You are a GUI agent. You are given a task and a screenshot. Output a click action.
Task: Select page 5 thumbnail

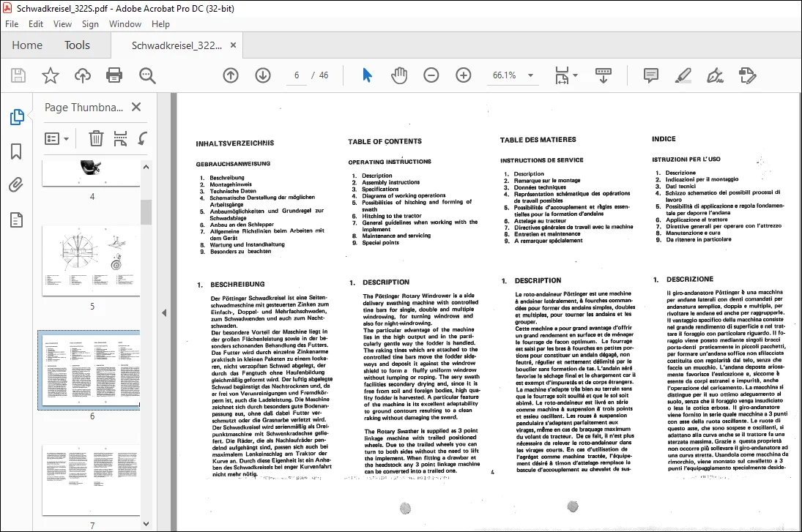(x=91, y=260)
